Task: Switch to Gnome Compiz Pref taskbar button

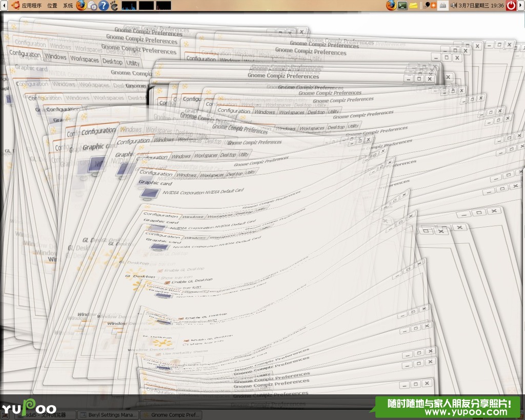Action: 171,415
